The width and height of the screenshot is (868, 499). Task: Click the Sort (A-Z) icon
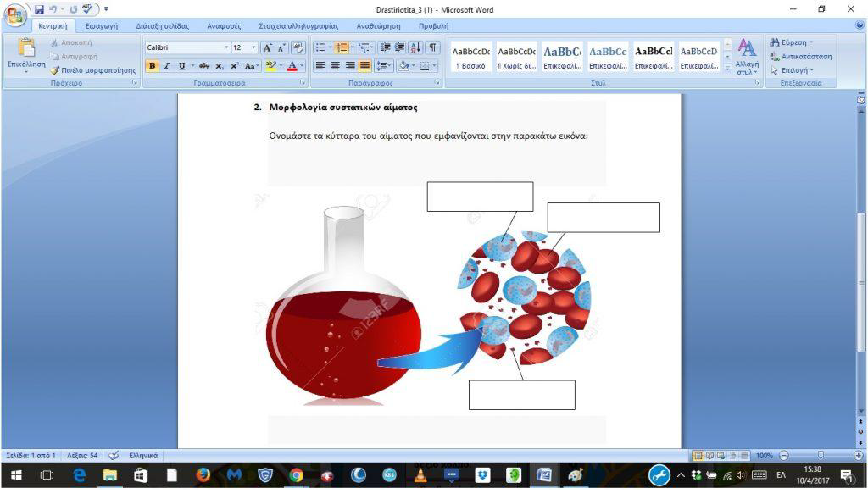416,47
